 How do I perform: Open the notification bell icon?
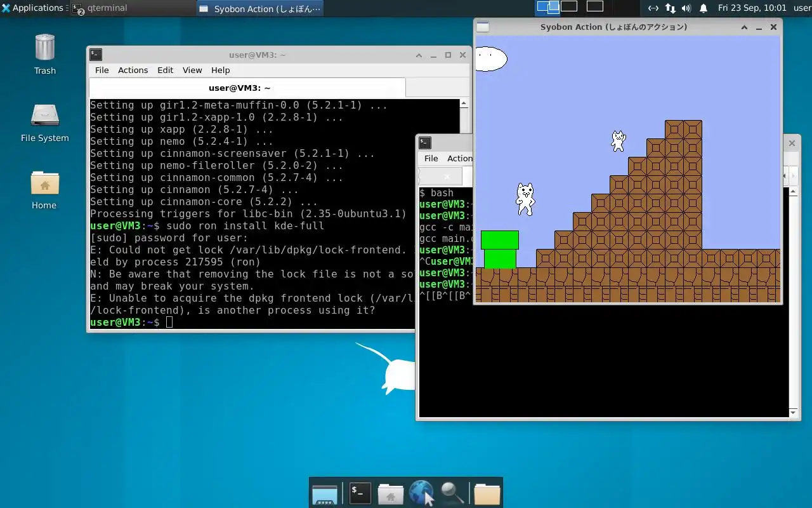tap(704, 8)
